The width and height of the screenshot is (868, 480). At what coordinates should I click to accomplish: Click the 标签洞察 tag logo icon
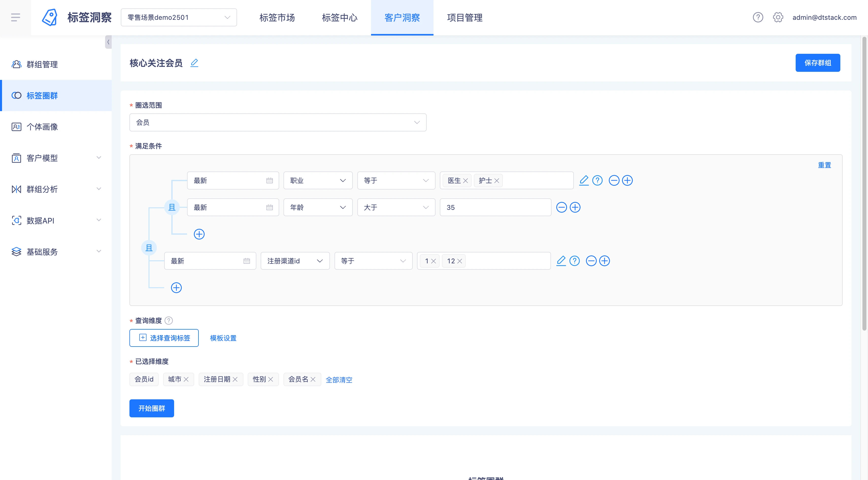[x=49, y=17]
